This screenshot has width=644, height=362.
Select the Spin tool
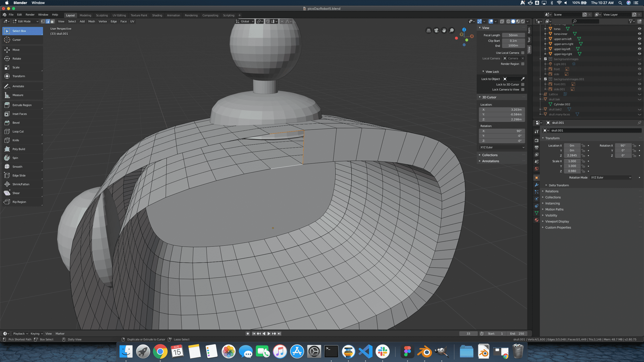tap(22, 158)
